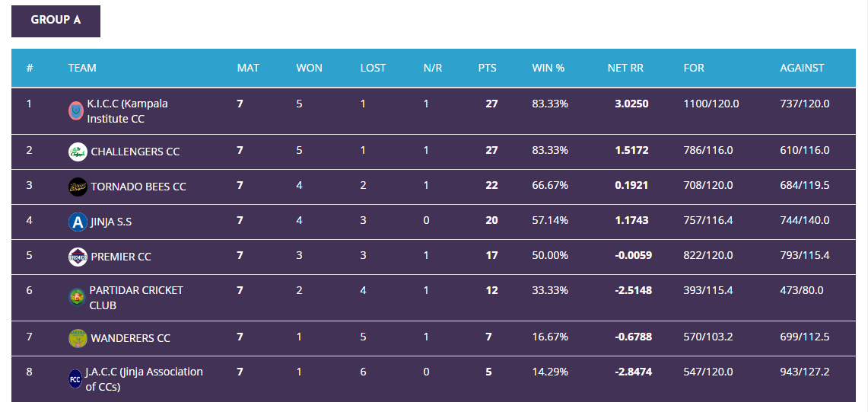This screenshot has width=868, height=412.
Task: Open the CHALLENGERS CC team page
Action: 135,152
